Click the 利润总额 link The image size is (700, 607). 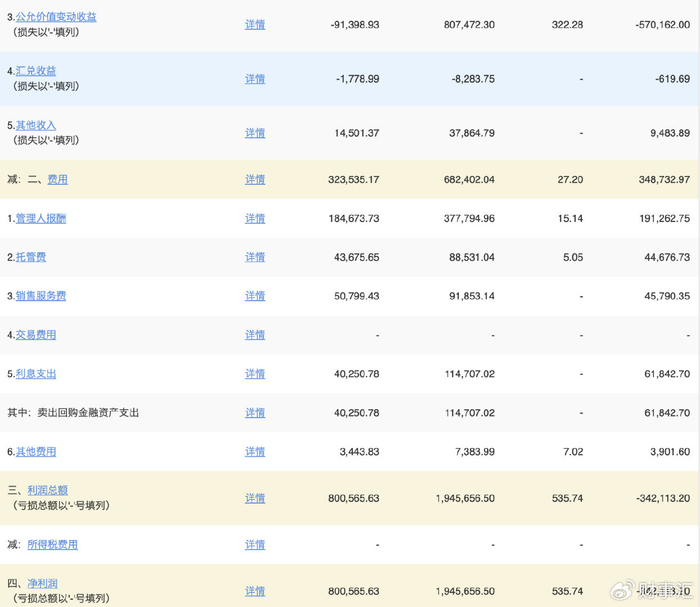[x=46, y=491]
